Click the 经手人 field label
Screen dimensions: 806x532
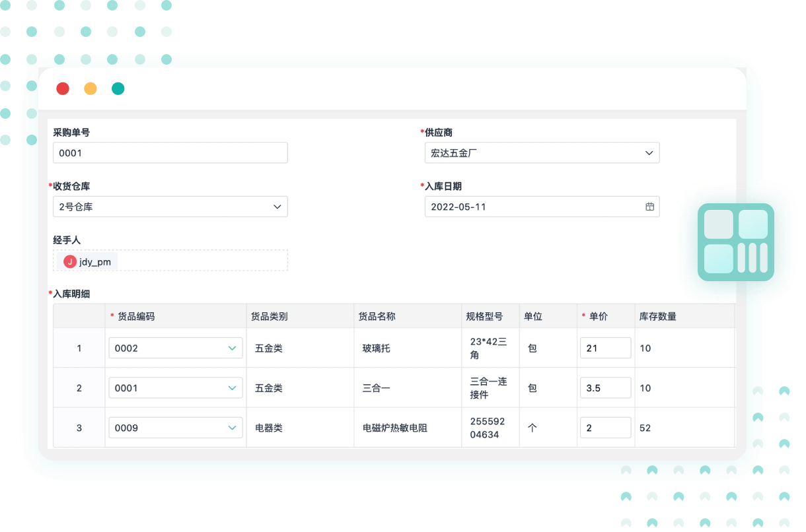pos(67,240)
